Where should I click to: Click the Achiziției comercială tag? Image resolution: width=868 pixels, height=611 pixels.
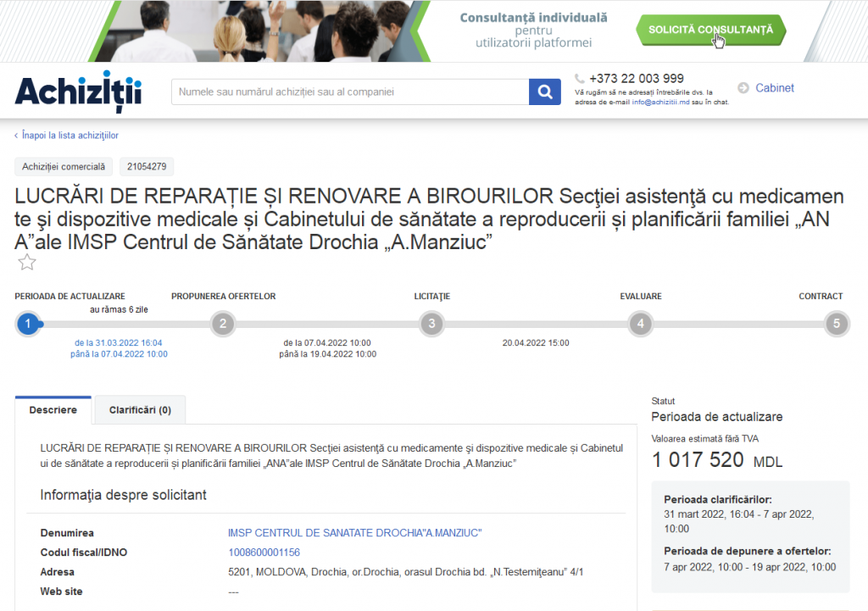(x=64, y=167)
